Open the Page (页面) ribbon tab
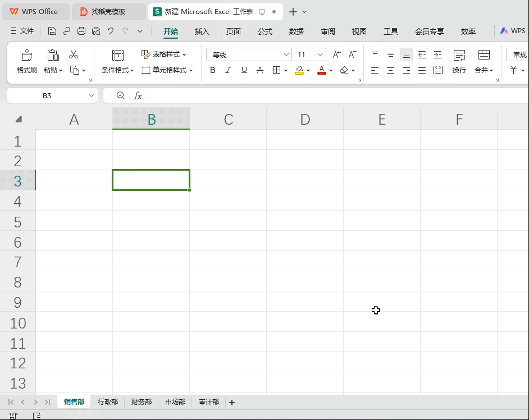 click(x=233, y=31)
